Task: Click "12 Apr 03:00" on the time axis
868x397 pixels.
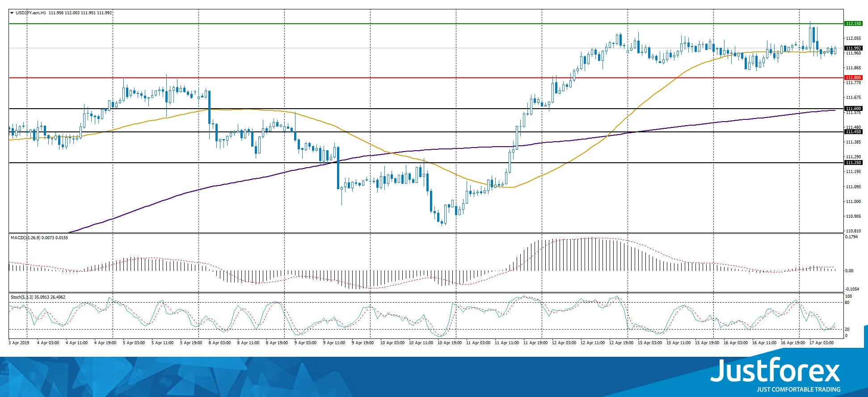Action: pos(564,343)
